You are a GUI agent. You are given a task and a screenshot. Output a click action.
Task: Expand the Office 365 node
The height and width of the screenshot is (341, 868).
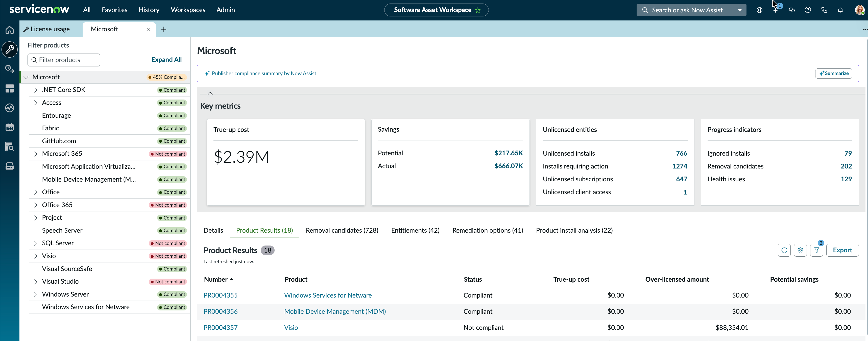point(35,205)
